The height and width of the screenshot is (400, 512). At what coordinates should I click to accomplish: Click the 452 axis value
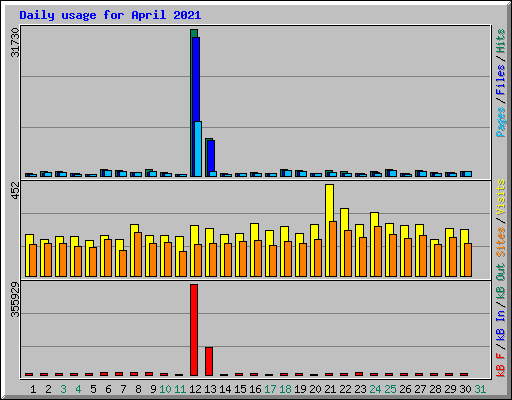coord(15,190)
